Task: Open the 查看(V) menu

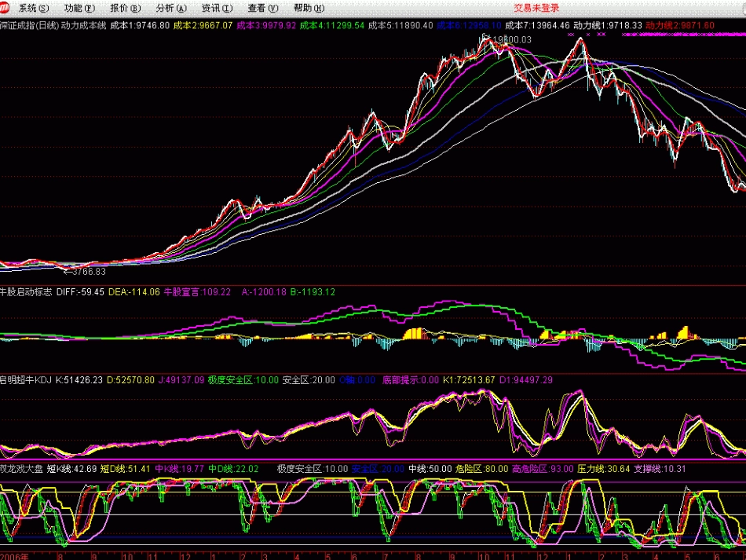Action: click(263, 8)
